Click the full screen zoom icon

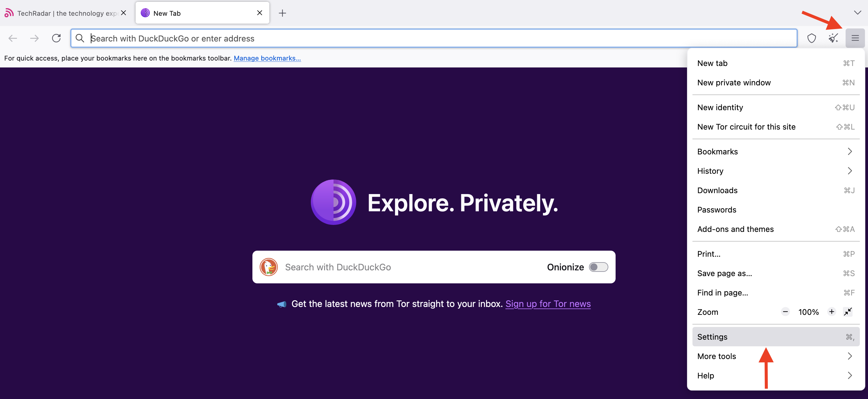click(848, 312)
